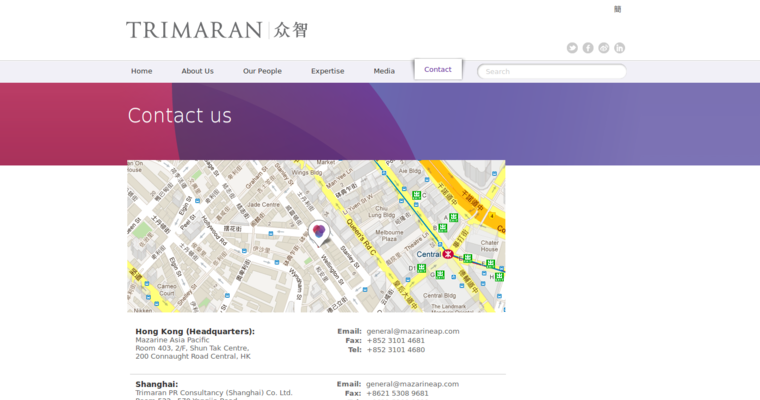Open the Facebook social icon
This screenshot has height=400, width=760.
pyautogui.click(x=588, y=48)
